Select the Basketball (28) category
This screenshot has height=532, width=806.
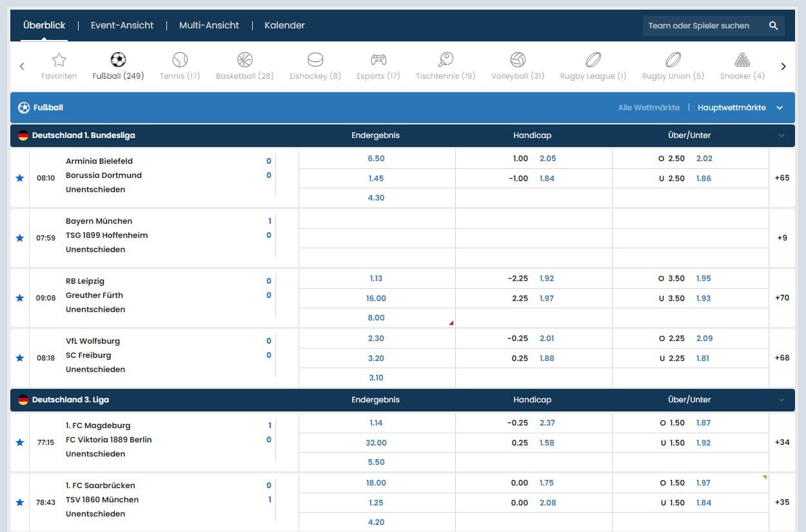click(245, 66)
